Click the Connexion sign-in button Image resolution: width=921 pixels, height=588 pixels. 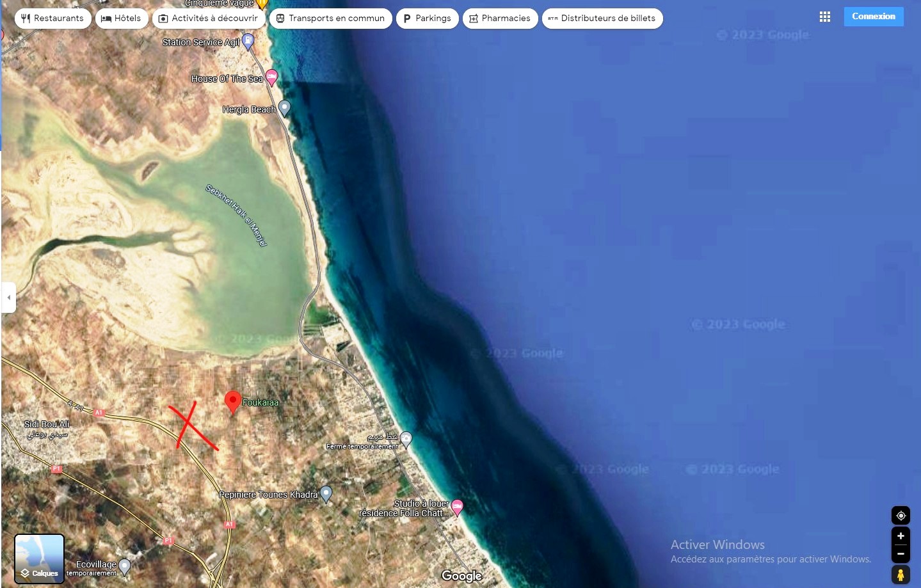coord(873,17)
